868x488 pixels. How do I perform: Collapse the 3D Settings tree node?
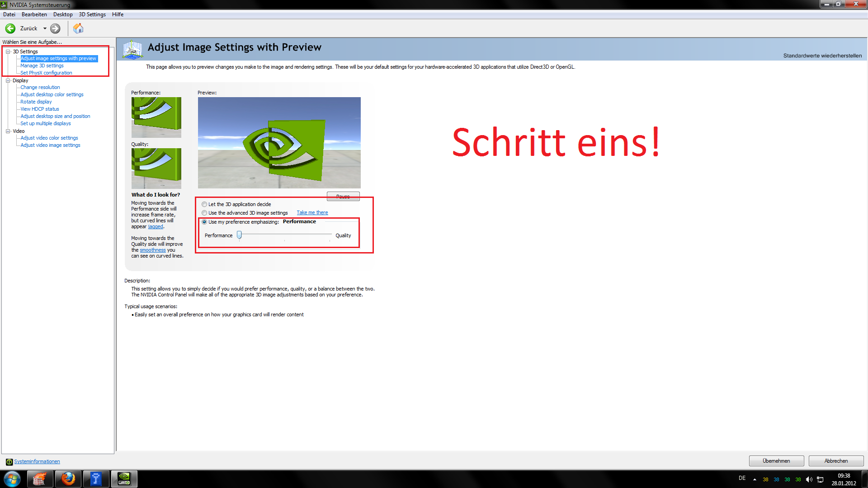pyautogui.click(x=8, y=52)
